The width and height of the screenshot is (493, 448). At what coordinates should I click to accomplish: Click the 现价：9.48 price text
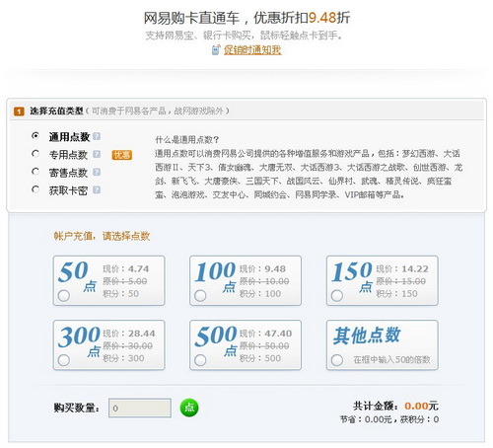(262, 268)
